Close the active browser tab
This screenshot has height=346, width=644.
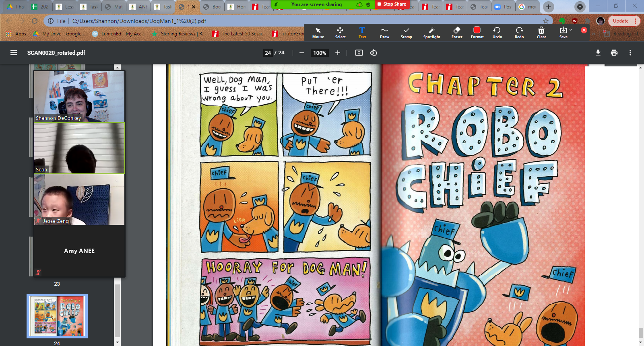[194, 7]
